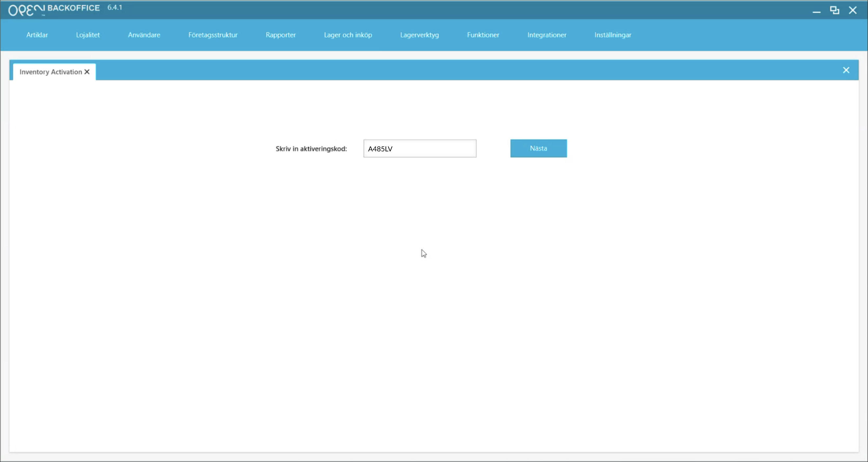Image resolution: width=868 pixels, height=462 pixels.
Task: Open the Lagerverktyg menu
Action: (419, 35)
